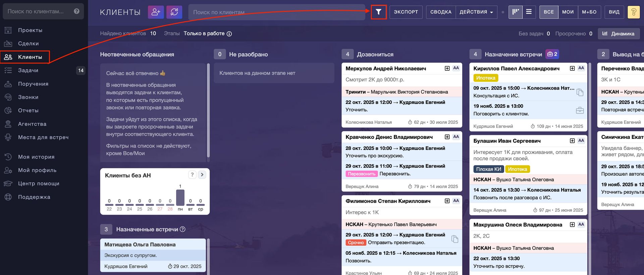Open client Булашин Иван Сергеевич
644x275 pixels.
pos(507,141)
